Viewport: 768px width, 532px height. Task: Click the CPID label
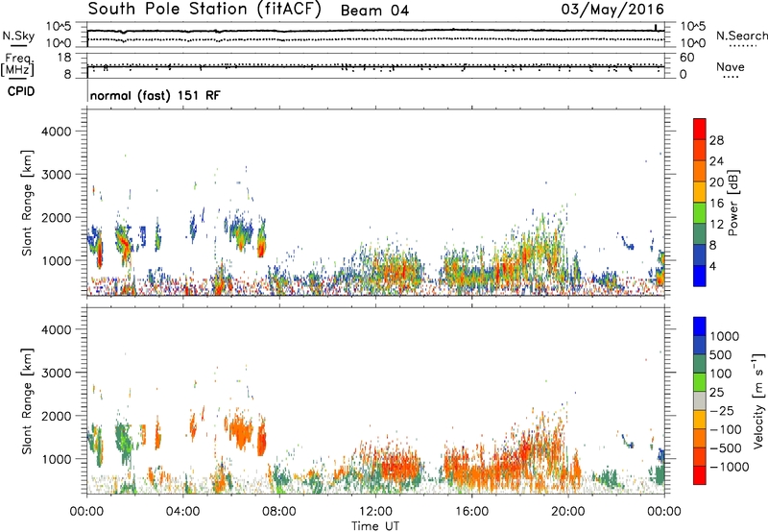tap(21, 91)
